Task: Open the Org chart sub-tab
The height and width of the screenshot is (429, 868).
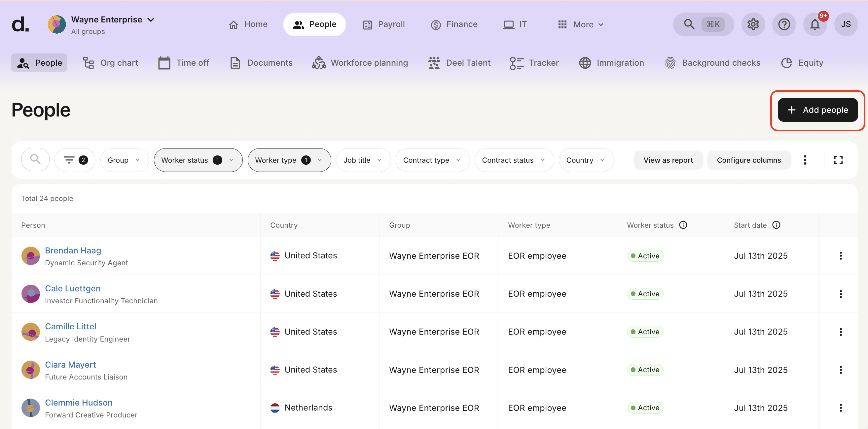Action: [x=111, y=63]
